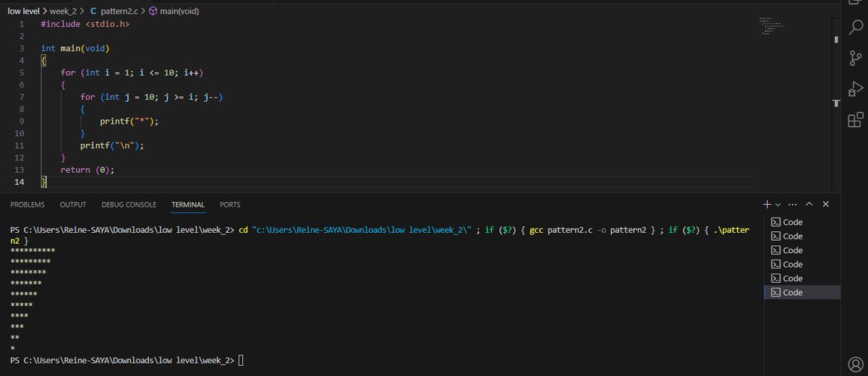Screen dimensions: 868x376
Task: Click the '#include <stdio.h>' line
Action: (x=86, y=24)
